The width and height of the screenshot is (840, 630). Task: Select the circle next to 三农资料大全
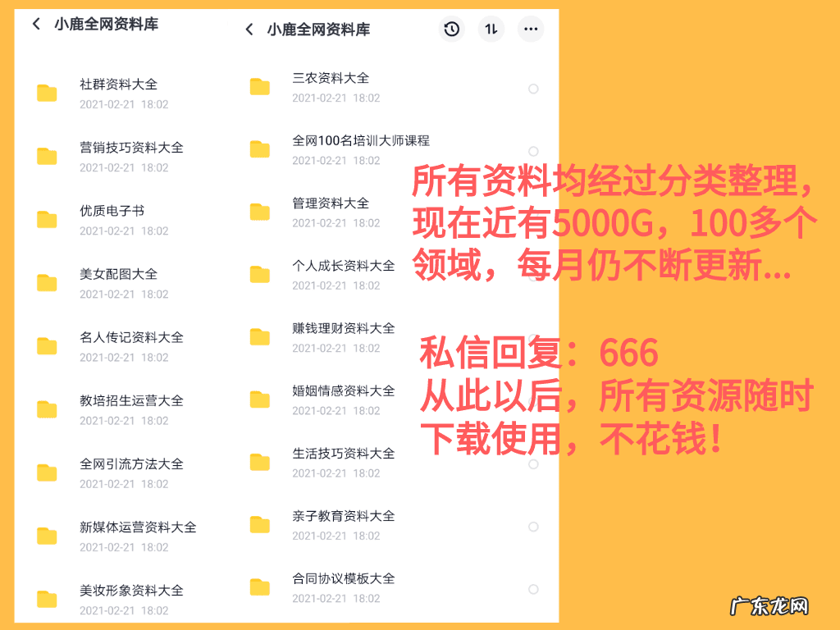point(533,88)
